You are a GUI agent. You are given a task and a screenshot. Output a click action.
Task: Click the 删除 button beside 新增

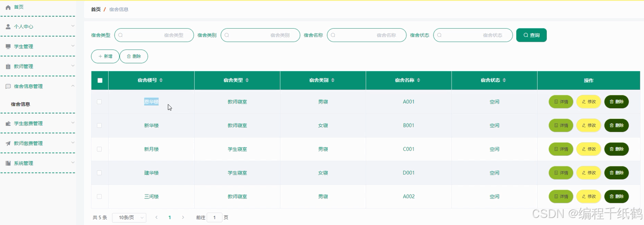point(134,56)
